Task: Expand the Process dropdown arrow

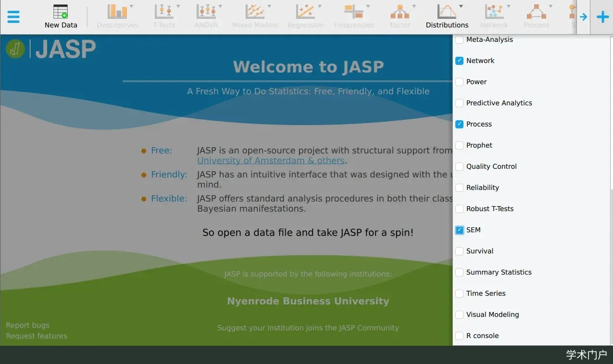Action: (x=550, y=7)
